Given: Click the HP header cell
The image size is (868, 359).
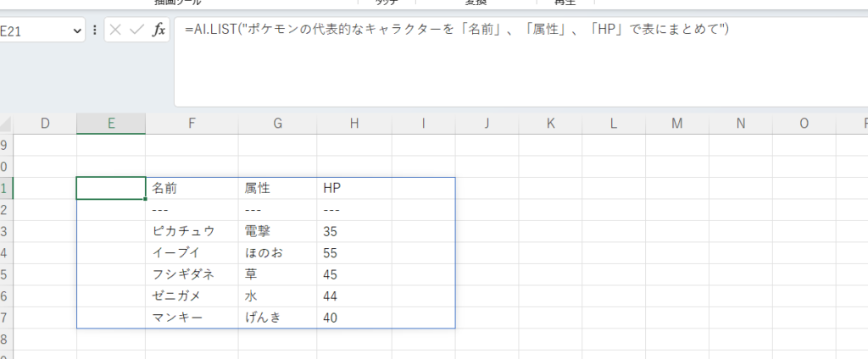Looking at the screenshot, I should (x=354, y=188).
